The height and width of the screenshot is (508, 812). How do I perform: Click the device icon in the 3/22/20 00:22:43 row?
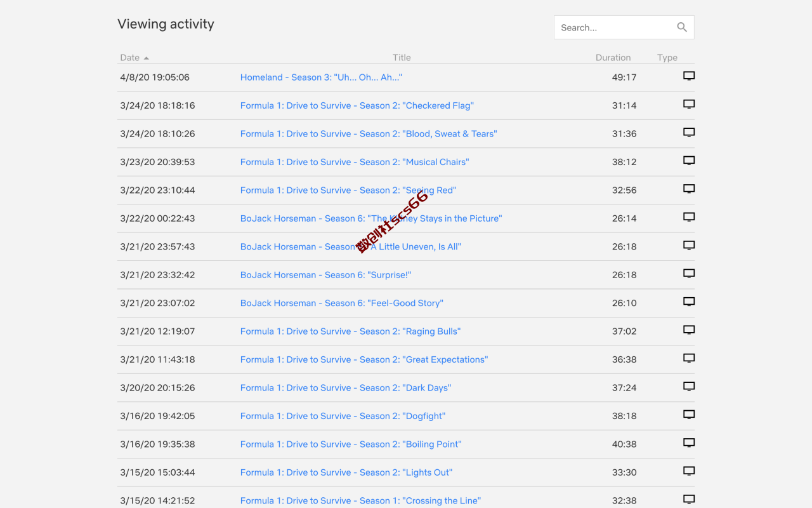[689, 217]
